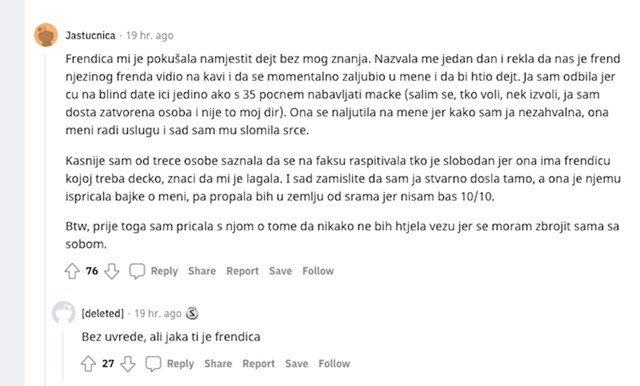Downvote the deleted user's reply
The height and width of the screenshot is (386, 640).
[128, 364]
